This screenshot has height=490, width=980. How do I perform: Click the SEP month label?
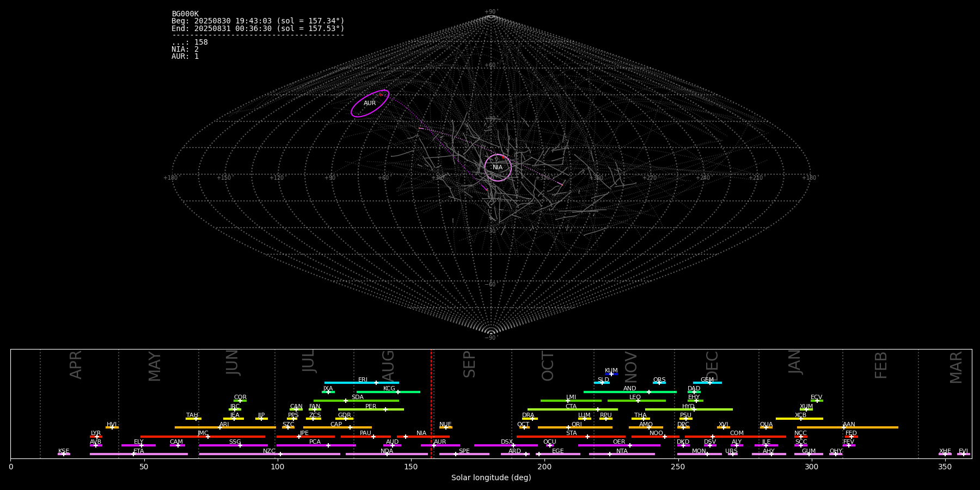469,364
